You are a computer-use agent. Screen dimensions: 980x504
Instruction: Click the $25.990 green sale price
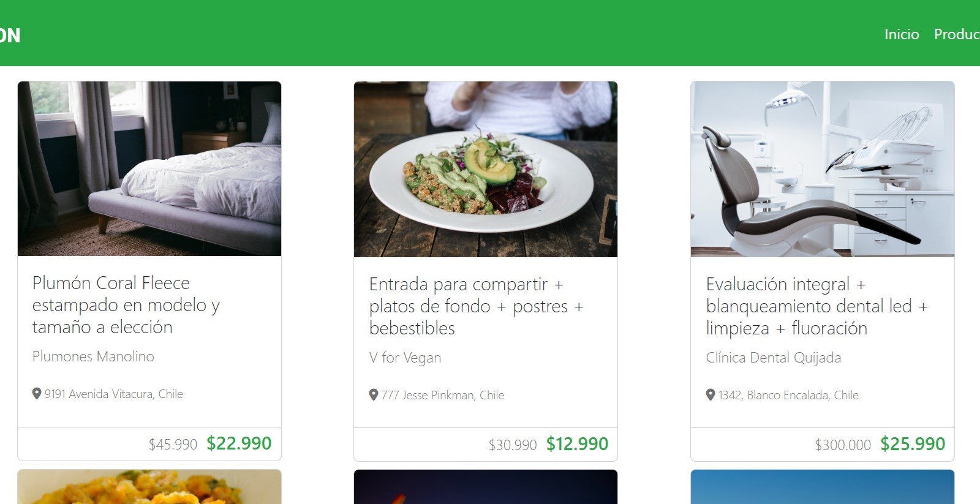pos(913,444)
